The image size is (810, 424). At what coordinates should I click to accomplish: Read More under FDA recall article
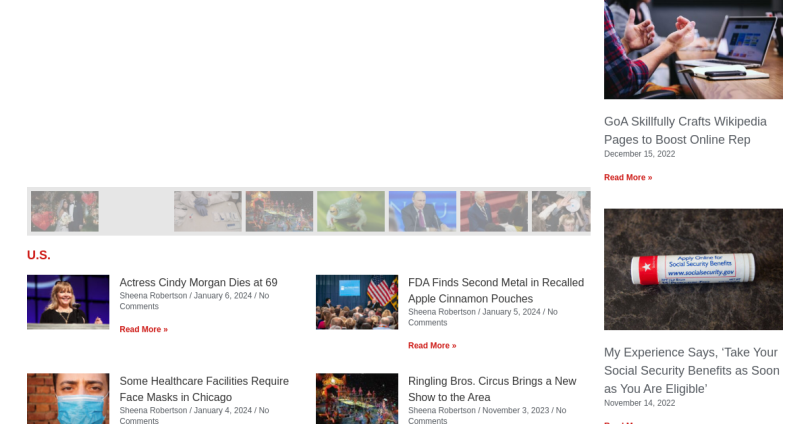pyautogui.click(x=432, y=345)
